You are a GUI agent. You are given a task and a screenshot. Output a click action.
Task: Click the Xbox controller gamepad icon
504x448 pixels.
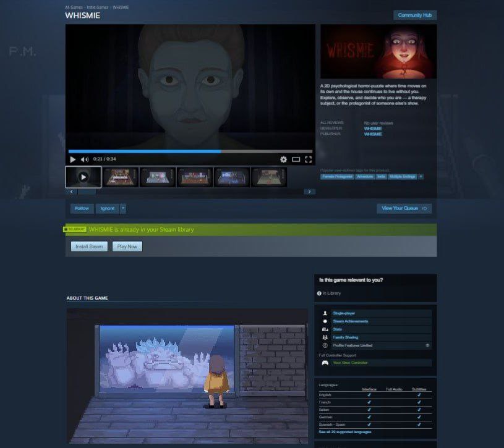[x=325, y=363]
